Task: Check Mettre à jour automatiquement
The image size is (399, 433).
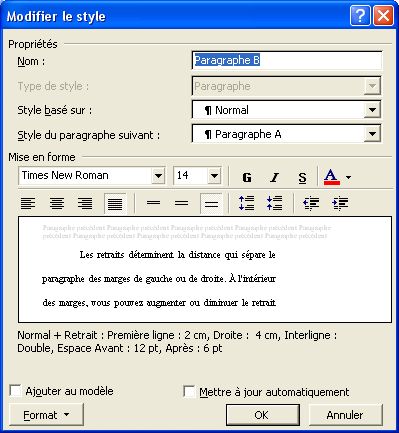Action: click(189, 392)
